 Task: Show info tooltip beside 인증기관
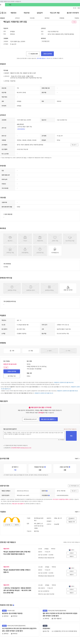(x=47, y=491)
